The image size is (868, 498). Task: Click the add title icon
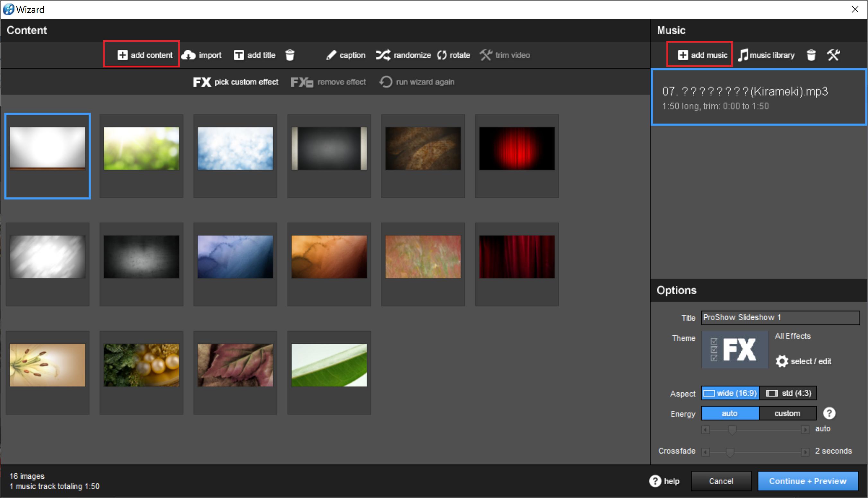(239, 55)
